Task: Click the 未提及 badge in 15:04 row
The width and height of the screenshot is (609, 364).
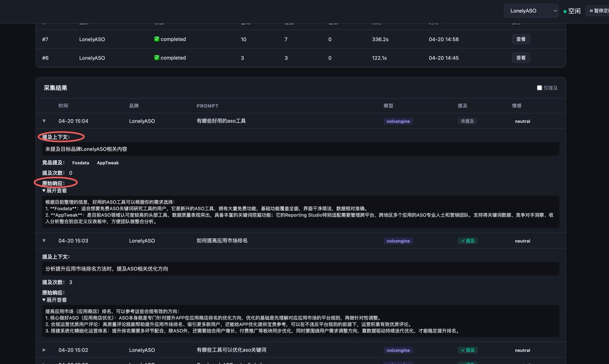Action: click(x=467, y=121)
